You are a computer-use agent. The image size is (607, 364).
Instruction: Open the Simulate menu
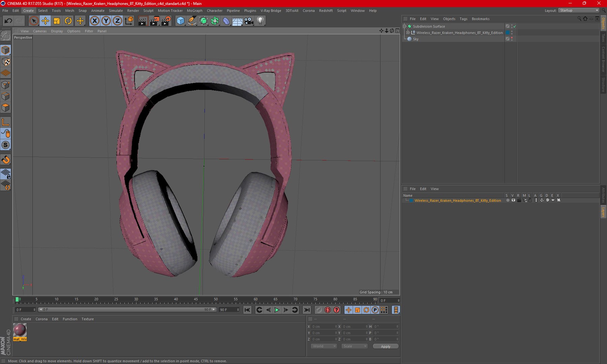[x=116, y=10]
